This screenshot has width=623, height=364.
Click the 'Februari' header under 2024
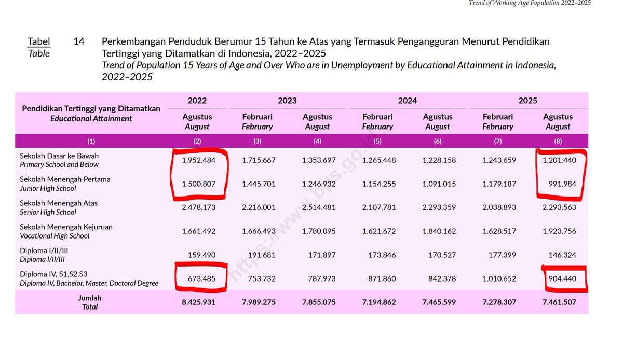tap(378, 117)
